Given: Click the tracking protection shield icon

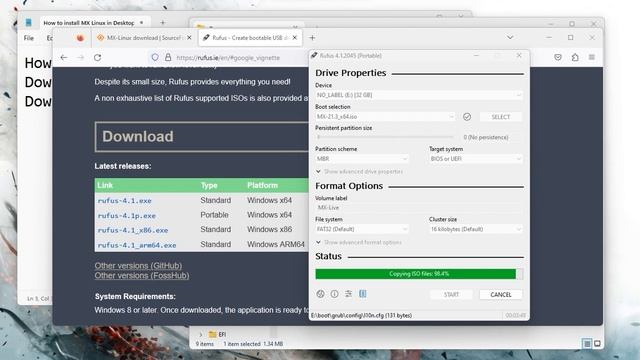Looking at the screenshot, I should point(155,58).
